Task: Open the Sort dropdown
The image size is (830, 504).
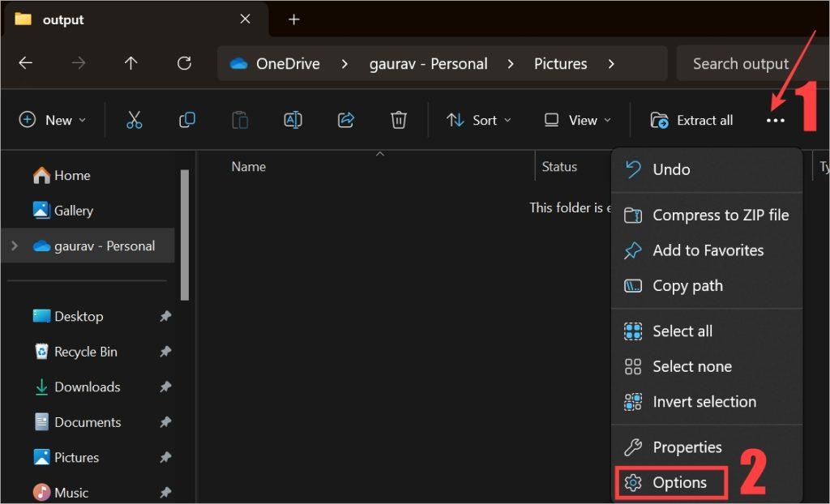Action: pos(478,120)
